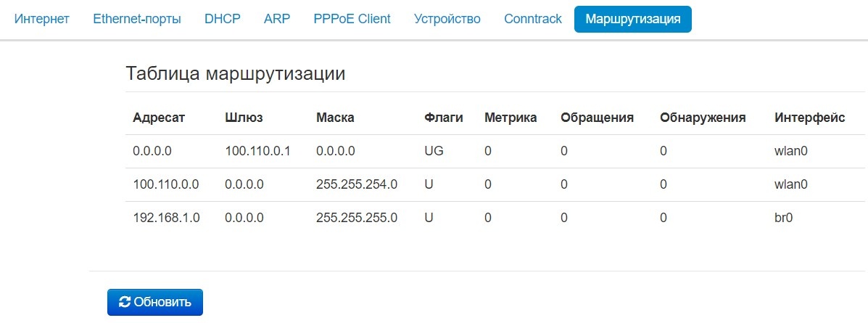Click the refresh icon in Обновить button
Image resolution: width=868 pixels, height=323 pixels.
125,302
